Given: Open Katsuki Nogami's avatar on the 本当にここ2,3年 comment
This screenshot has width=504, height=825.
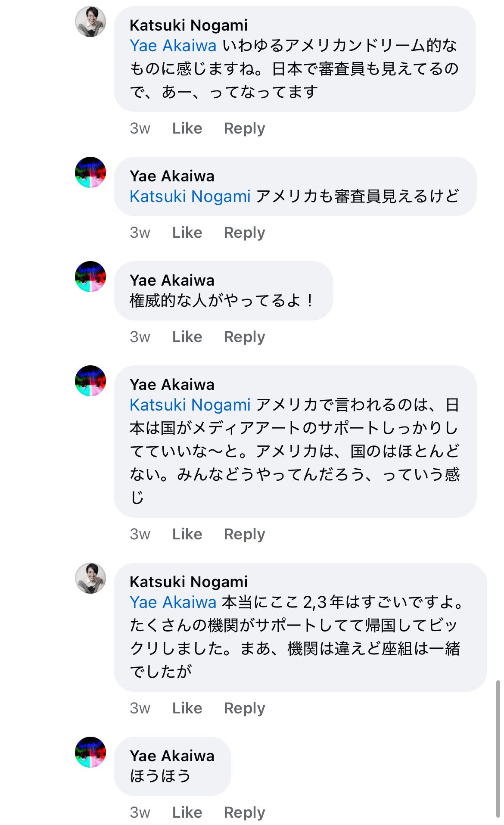Looking at the screenshot, I should click(x=90, y=578).
